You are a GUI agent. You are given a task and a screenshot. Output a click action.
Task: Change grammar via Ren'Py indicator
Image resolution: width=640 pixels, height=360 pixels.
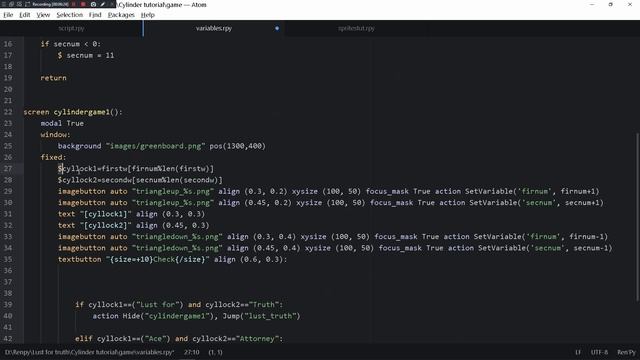pyautogui.click(x=626, y=352)
